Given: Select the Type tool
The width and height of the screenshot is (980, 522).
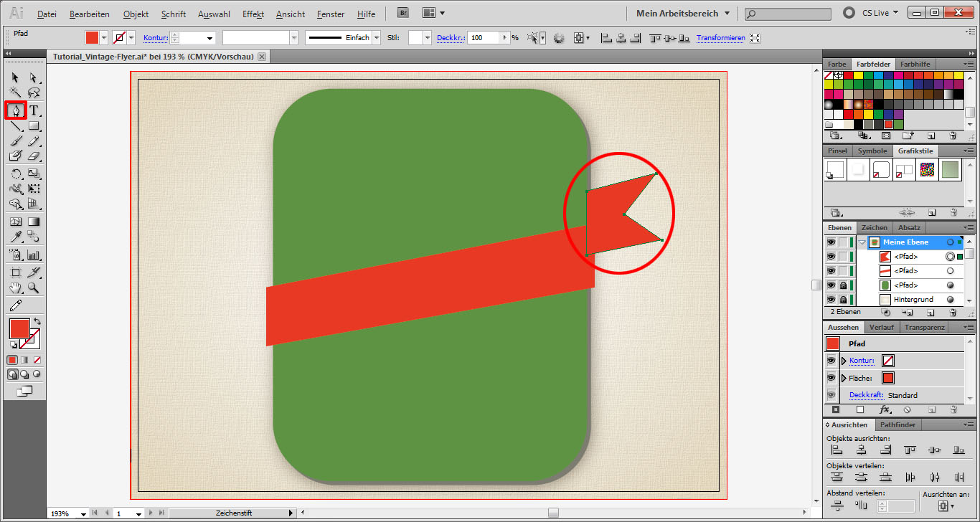Looking at the screenshot, I should pyautogui.click(x=34, y=110).
